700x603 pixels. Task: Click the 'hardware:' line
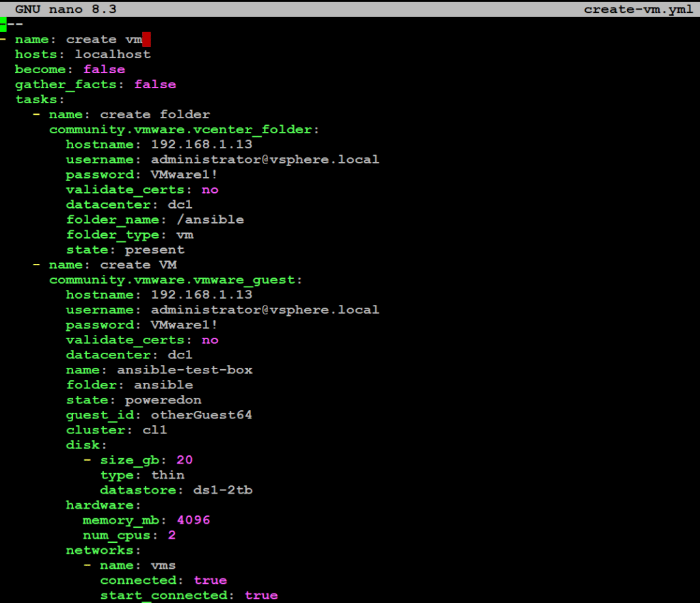(104, 505)
